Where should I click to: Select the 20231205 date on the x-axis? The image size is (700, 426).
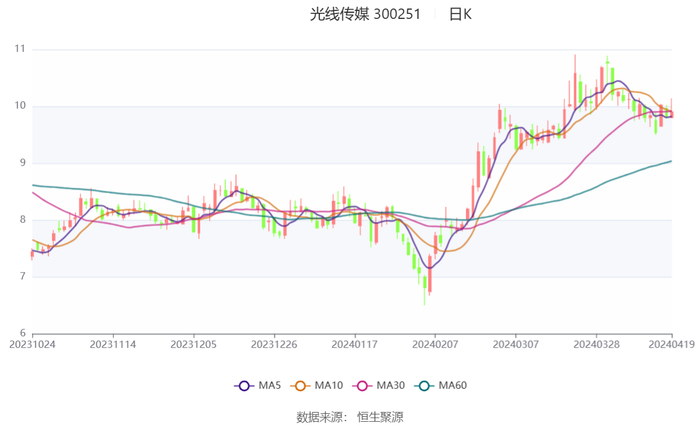[193, 343]
